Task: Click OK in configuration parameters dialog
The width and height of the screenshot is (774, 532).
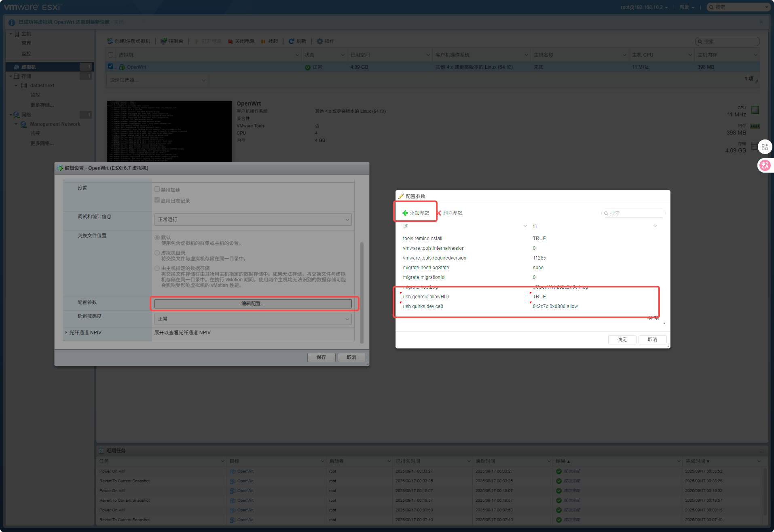Action: (622, 340)
